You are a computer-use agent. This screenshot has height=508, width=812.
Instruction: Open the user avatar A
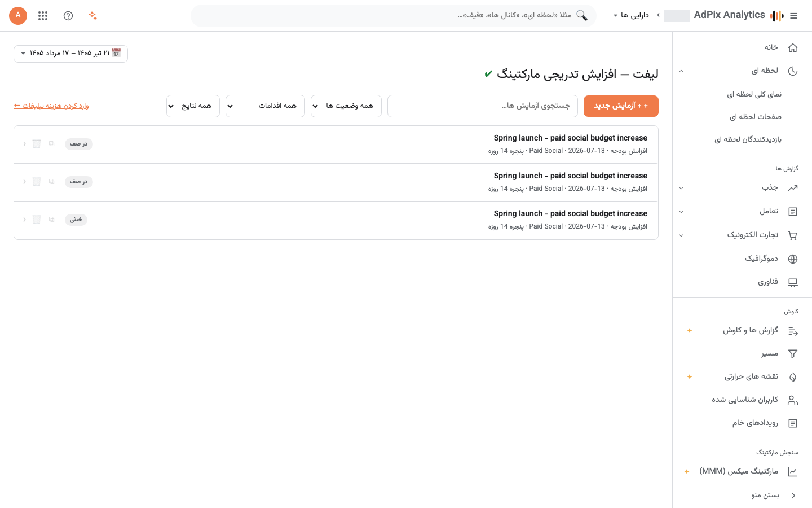[x=18, y=15]
